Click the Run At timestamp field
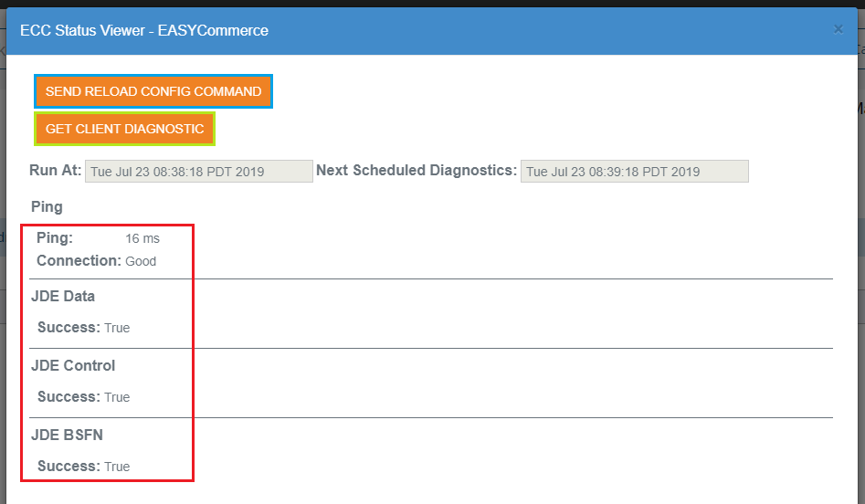Screen dimensions: 865x504 click(x=198, y=172)
